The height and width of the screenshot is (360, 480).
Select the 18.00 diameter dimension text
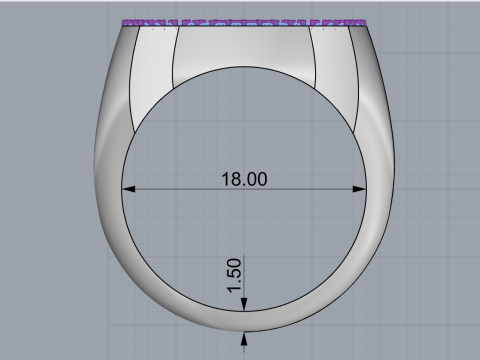click(x=244, y=179)
